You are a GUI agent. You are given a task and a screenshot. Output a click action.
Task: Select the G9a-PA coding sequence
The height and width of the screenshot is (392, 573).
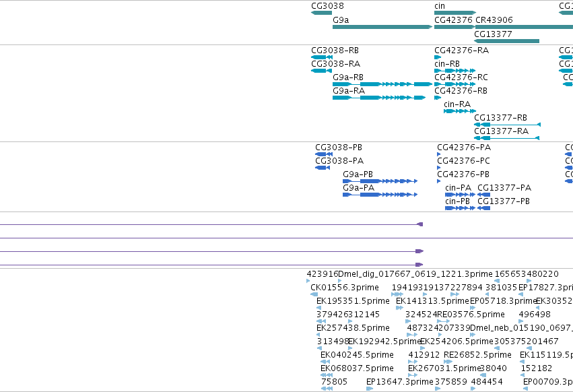380,195
